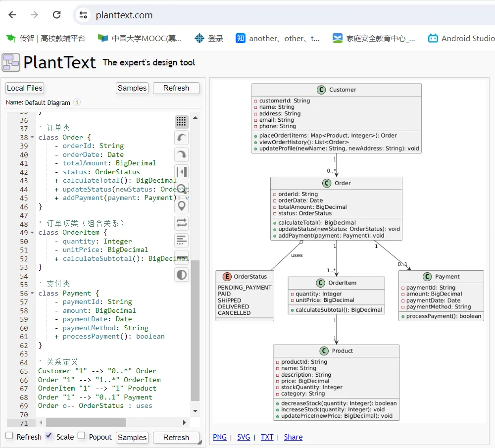Open the editor search magnifier tool
This screenshot has width=495, height=448.
click(181, 189)
